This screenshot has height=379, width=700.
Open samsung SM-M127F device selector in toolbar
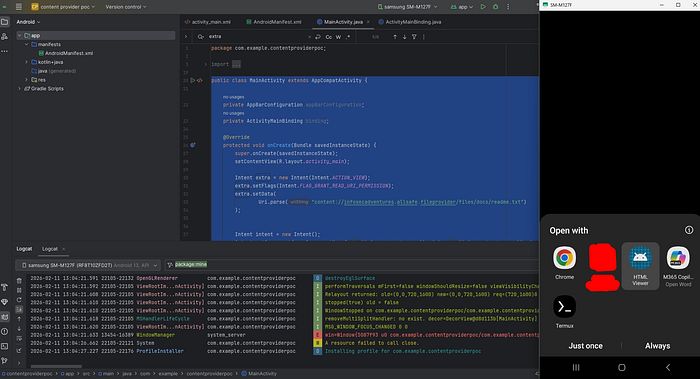click(408, 7)
